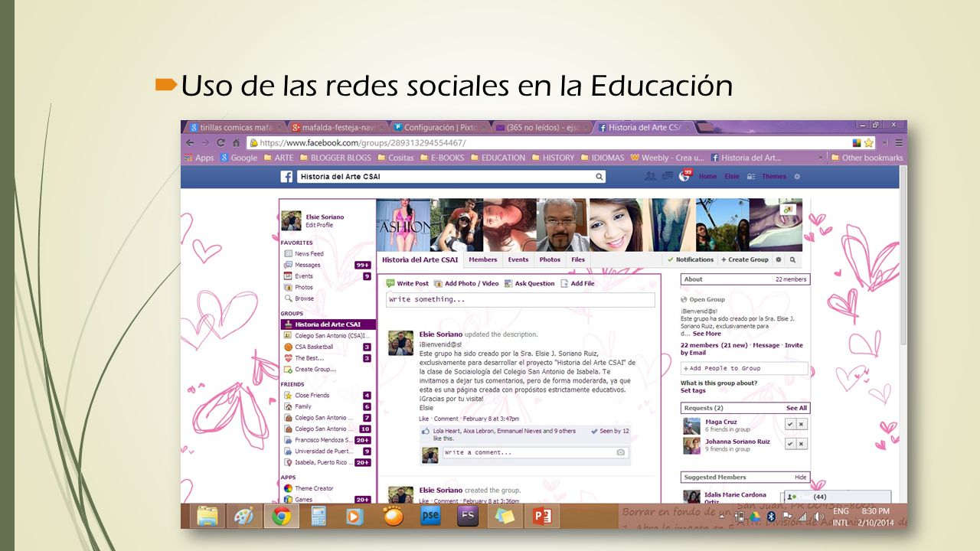Open the globe notifications icon with 99 badge

684,176
